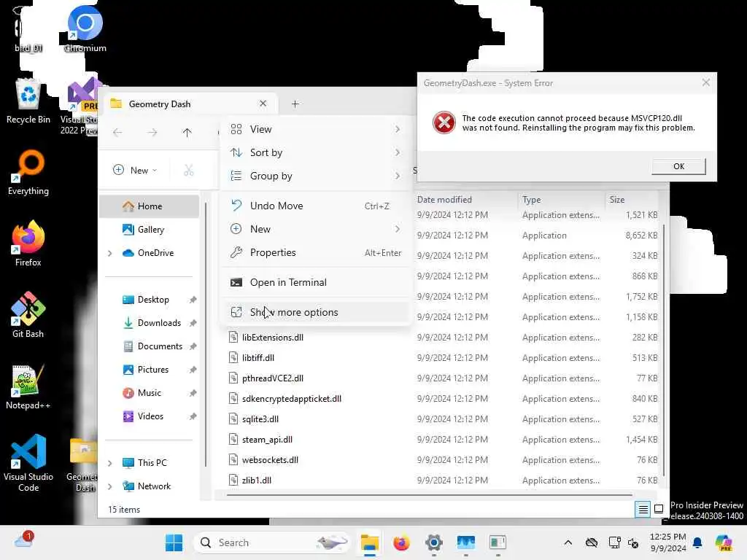Select steam_api.dll file

(267, 440)
